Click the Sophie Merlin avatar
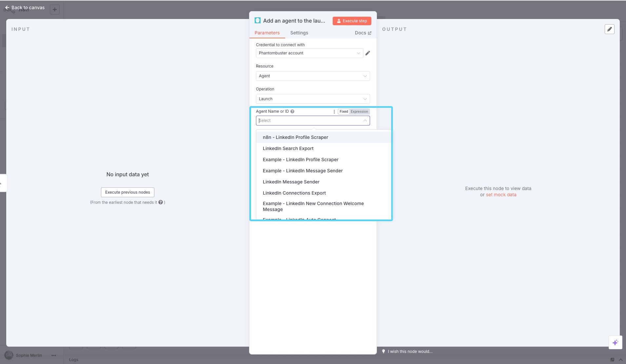This screenshot has width=626, height=364. 9,355
